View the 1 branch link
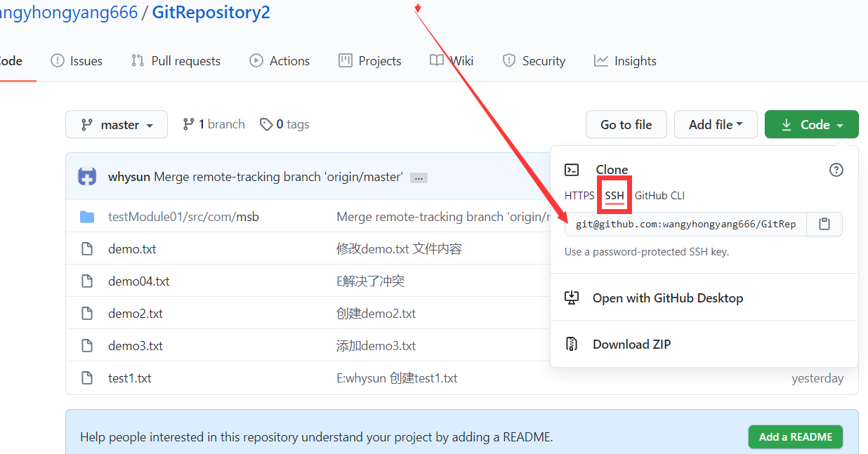 (213, 124)
